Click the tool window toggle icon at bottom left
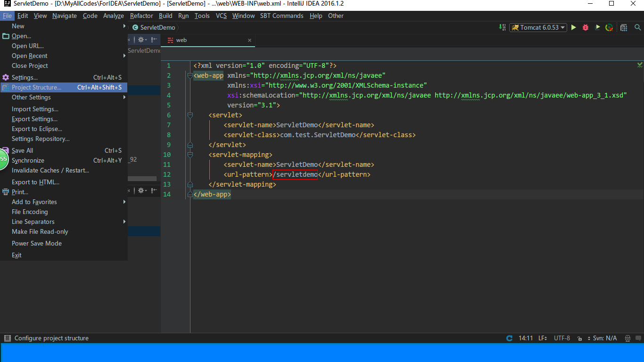The height and width of the screenshot is (362, 644). tap(7, 338)
